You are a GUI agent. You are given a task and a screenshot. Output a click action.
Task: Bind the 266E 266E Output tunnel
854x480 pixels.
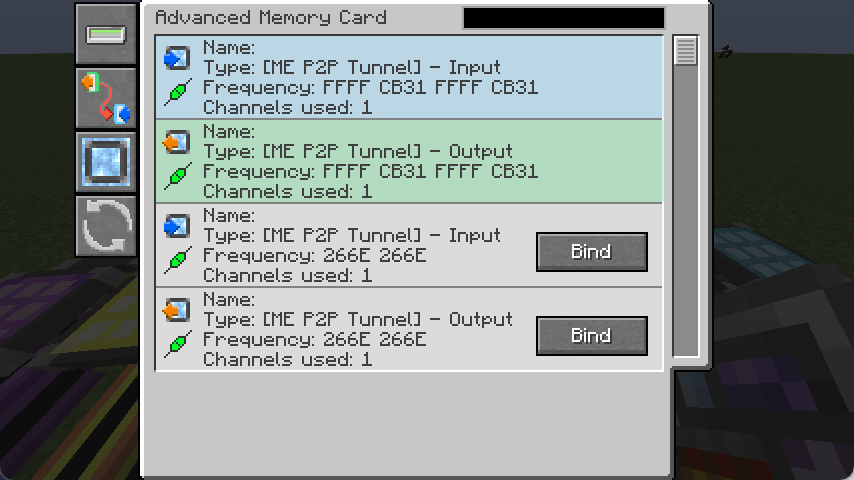(x=591, y=336)
